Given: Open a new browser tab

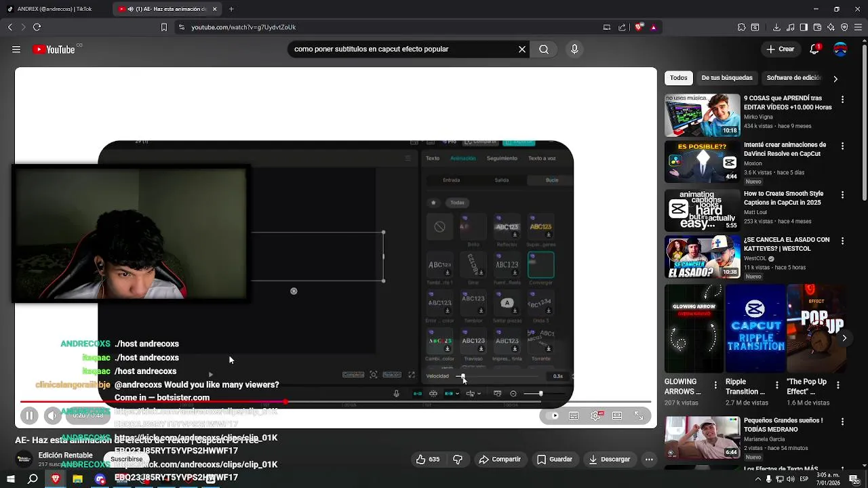Looking at the screenshot, I should click(x=231, y=9).
